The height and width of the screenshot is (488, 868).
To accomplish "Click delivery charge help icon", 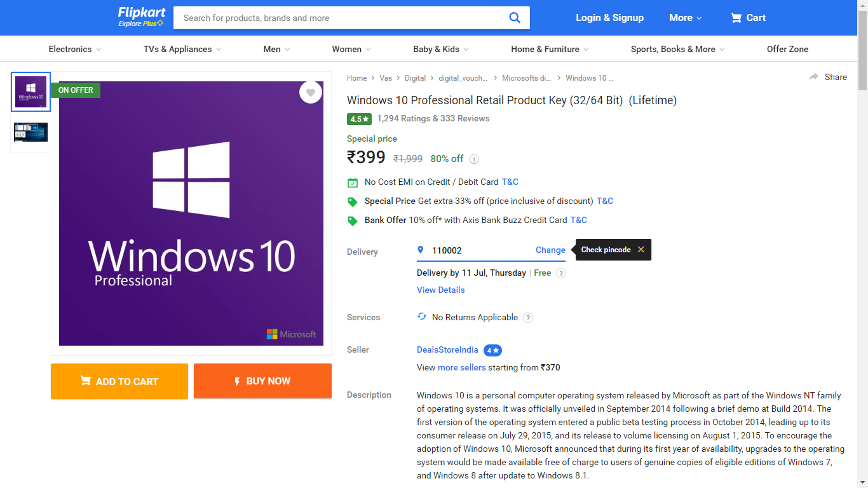I will (x=560, y=273).
